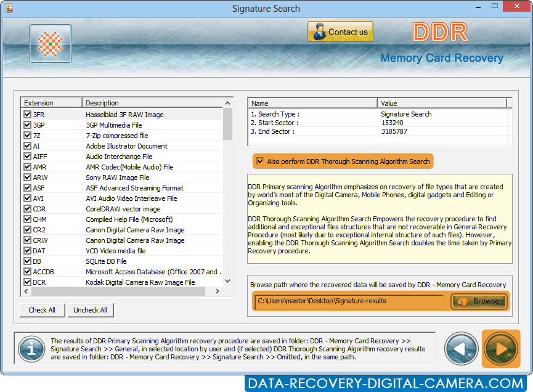Click the horizontal scroll left arrow
This screenshot has height=392, width=533.
(26, 292)
